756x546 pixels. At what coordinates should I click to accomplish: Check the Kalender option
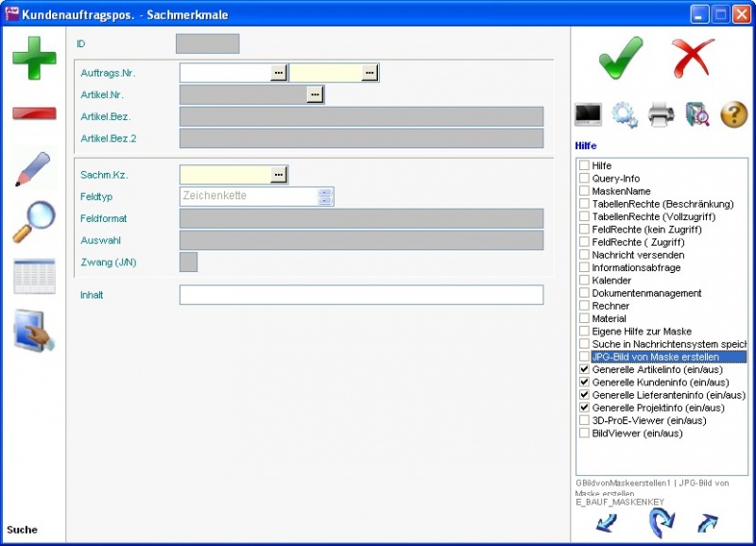coord(584,281)
